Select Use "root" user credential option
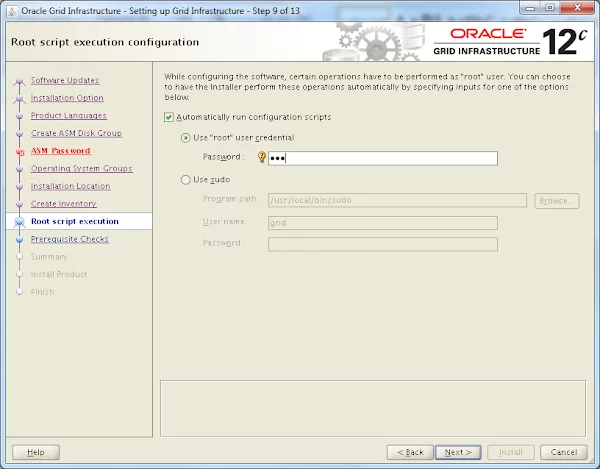Viewport: 600px width, 469px height. (x=186, y=138)
